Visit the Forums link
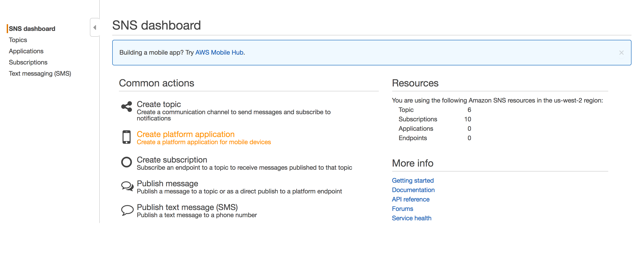644x270 pixels. coord(402,209)
